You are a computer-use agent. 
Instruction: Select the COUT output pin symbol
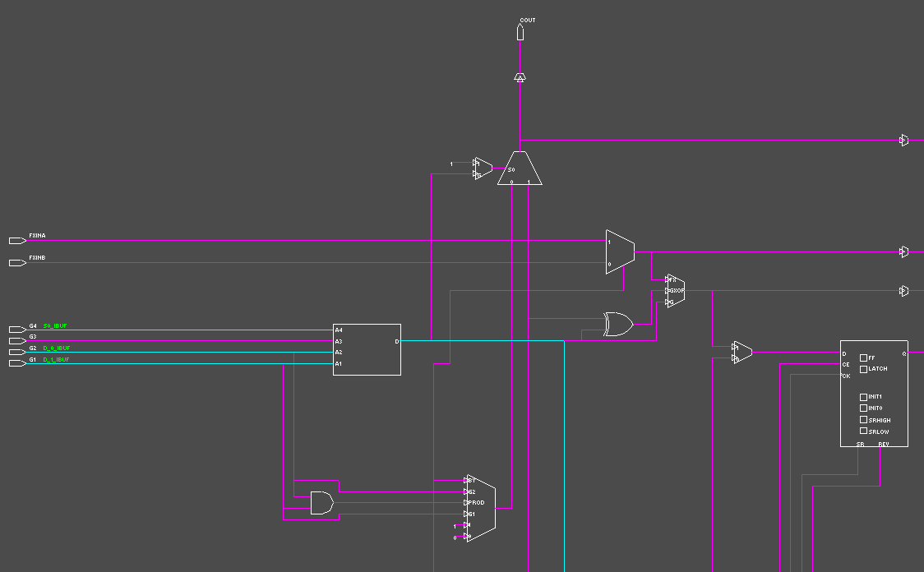(520, 32)
